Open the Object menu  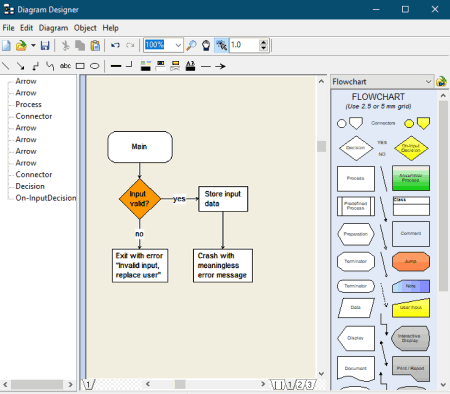click(x=85, y=28)
